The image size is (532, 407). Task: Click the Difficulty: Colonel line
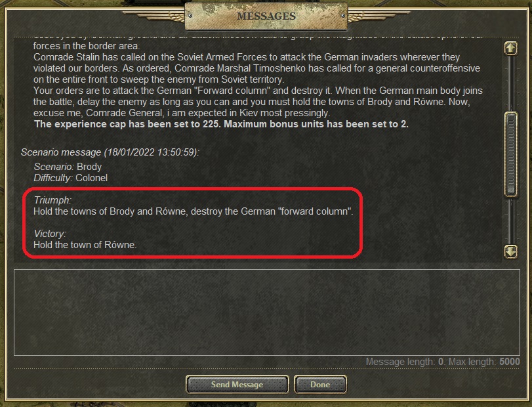pyautogui.click(x=71, y=178)
